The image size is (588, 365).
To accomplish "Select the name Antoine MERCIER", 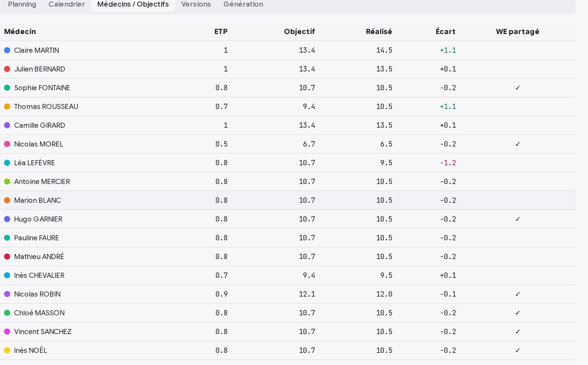I will [42, 181].
